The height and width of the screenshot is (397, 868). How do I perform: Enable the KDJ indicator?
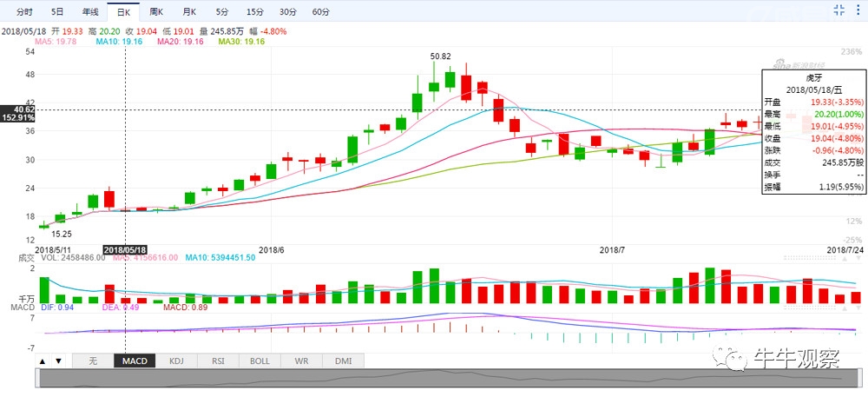(x=176, y=361)
